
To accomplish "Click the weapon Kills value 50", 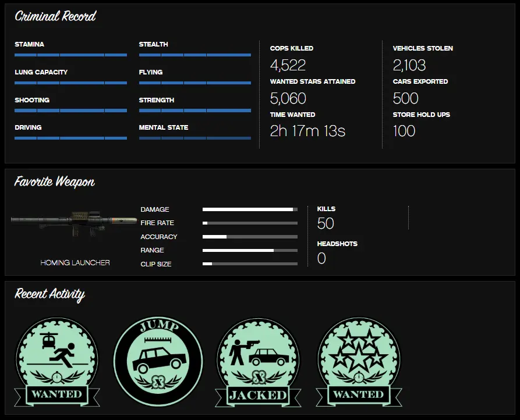I will tap(326, 223).
